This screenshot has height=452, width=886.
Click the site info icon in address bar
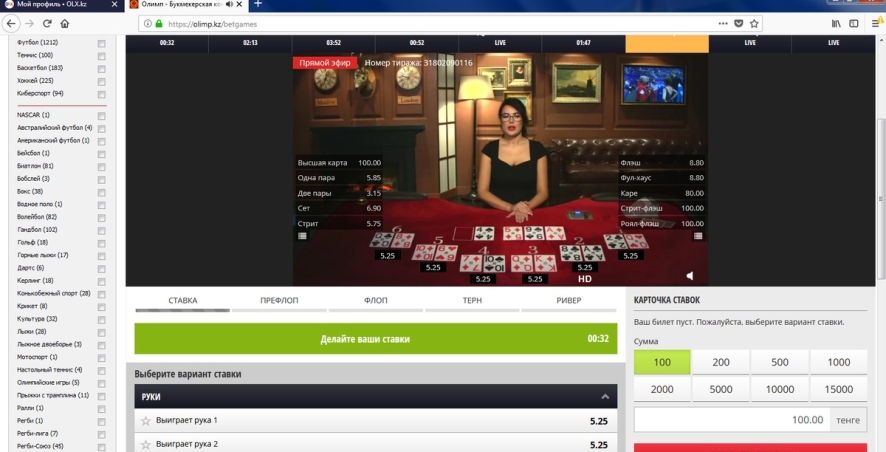tap(147, 24)
